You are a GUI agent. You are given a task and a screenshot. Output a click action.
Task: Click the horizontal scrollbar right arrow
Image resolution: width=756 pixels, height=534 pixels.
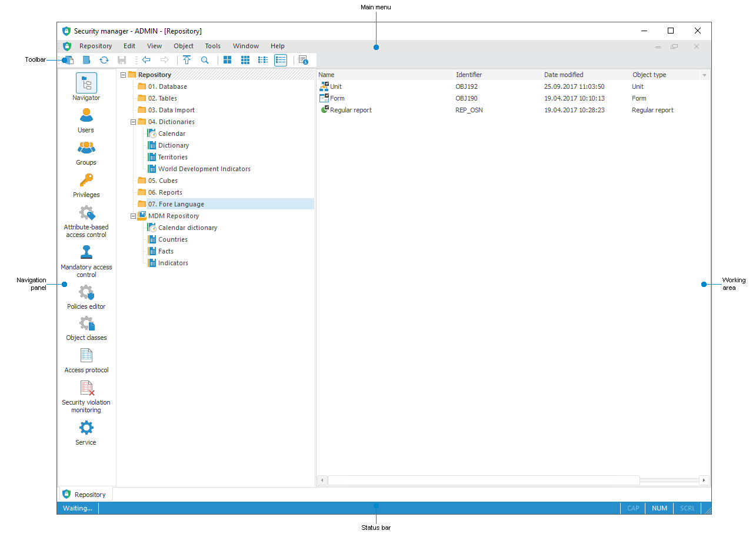pyautogui.click(x=704, y=480)
